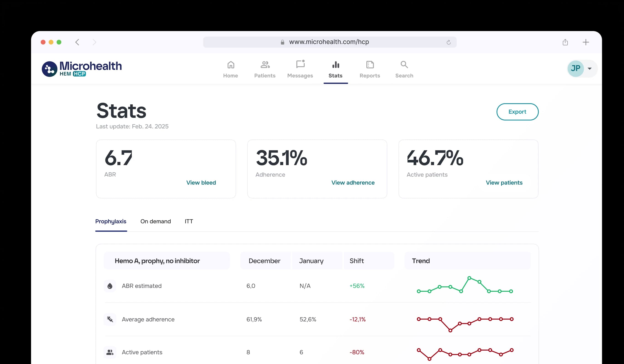The image size is (624, 364).
Task: Click the Microhealth HEM HCP logo
Action: pos(82,69)
